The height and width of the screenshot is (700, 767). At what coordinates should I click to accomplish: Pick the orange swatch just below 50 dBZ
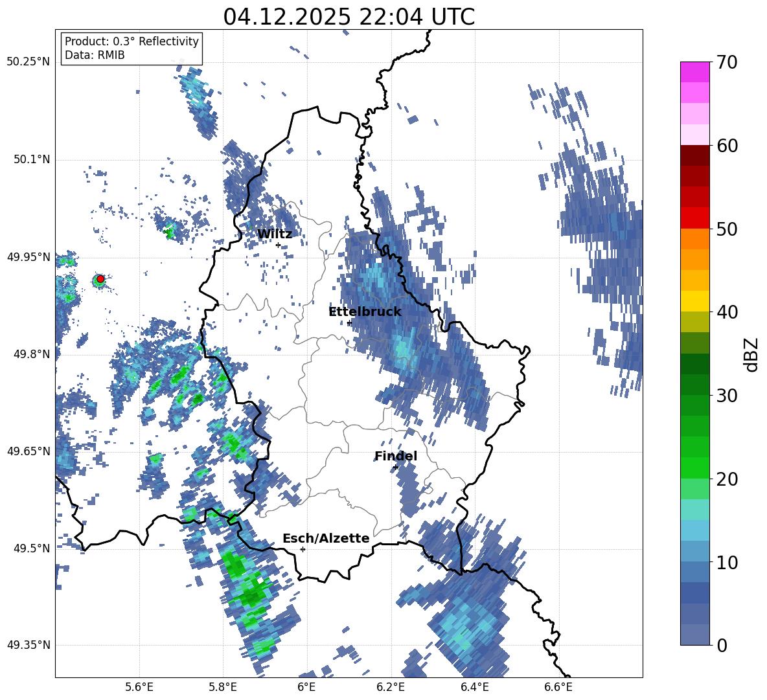coord(694,239)
